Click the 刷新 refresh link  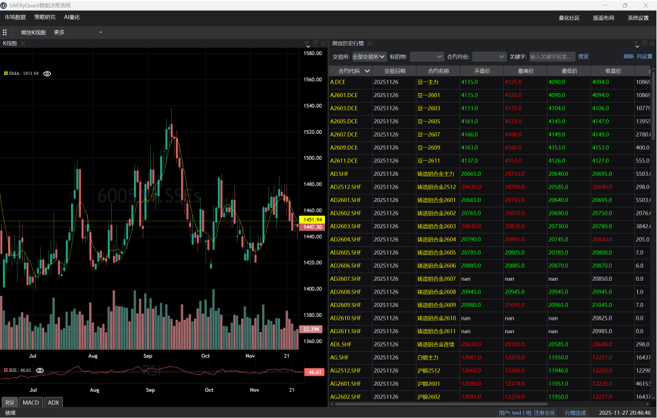pyautogui.click(x=629, y=57)
